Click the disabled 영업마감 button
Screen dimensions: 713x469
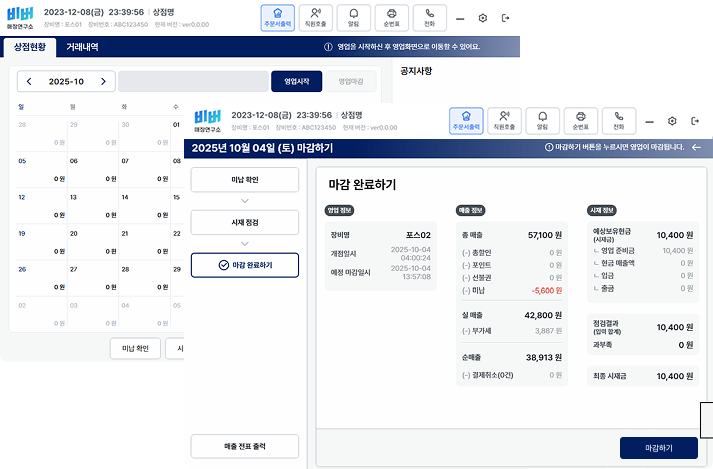pyautogui.click(x=351, y=81)
